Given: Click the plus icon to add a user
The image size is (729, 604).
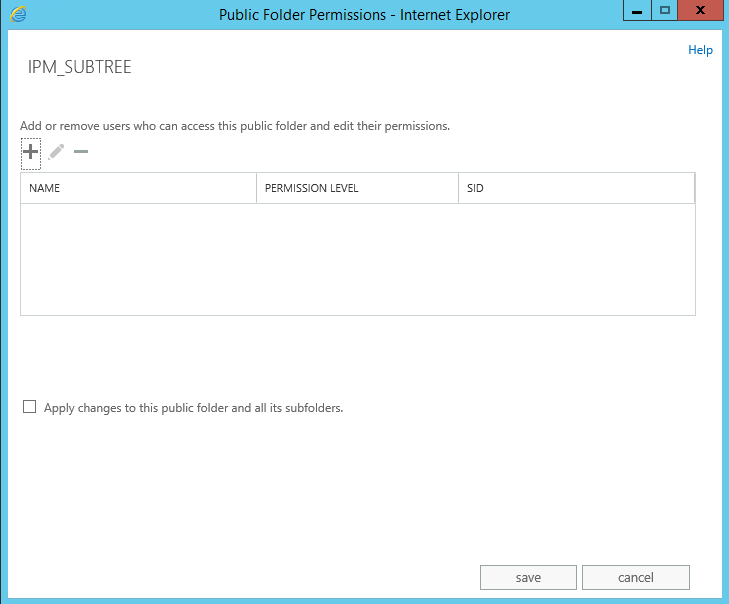Looking at the screenshot, I should coord(31,152).
